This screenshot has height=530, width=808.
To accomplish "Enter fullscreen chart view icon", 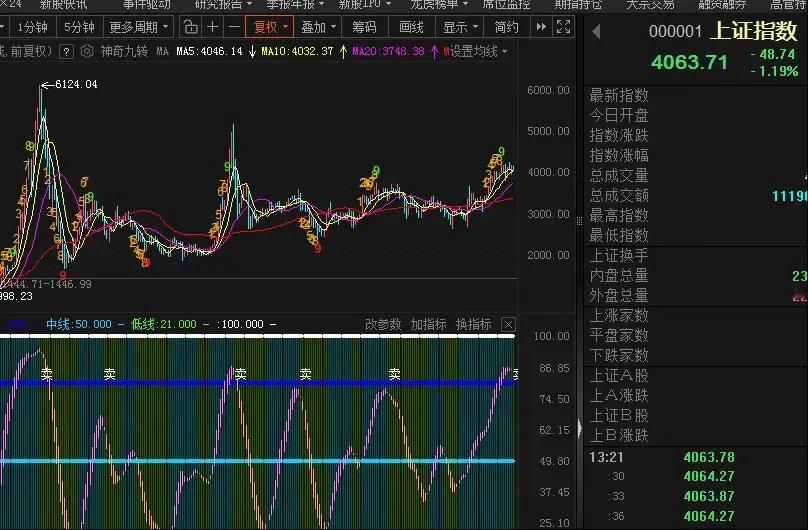I will pyautogui.click(x=564, y=27).
